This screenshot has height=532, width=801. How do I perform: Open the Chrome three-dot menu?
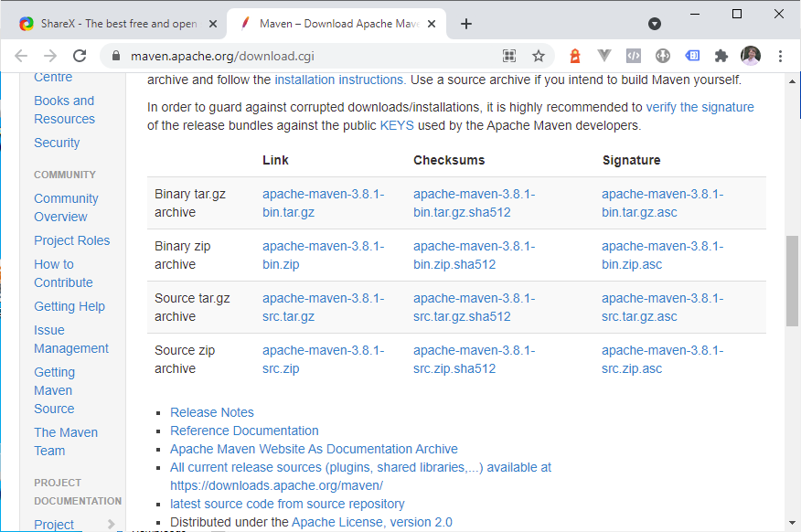pos(780,56)
